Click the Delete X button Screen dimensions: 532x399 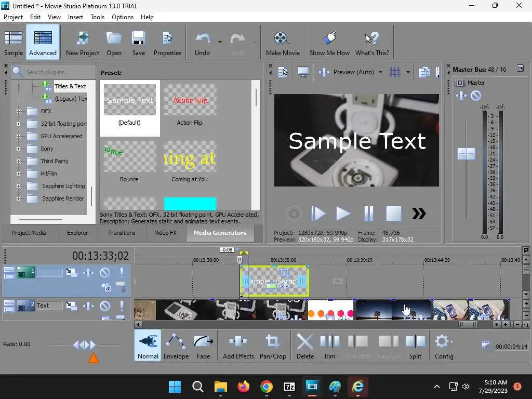pos(305,345)
